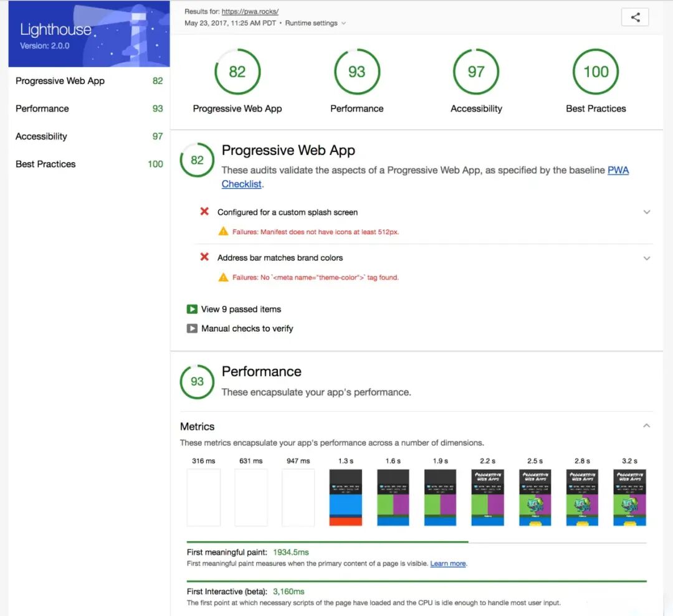Expand Manual checks to verify
This screenshot has height=616, width=673.
(x=240, y=329)
